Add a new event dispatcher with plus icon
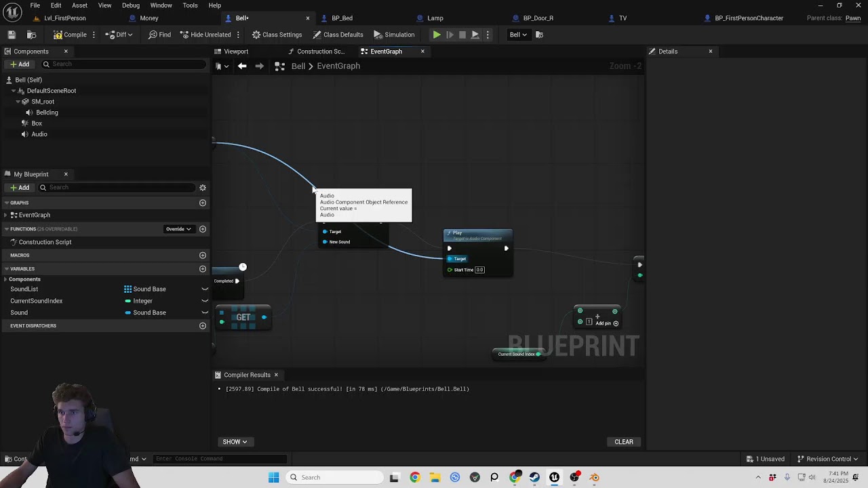Viewport: 868px width, 488px height. coord(202,326)
